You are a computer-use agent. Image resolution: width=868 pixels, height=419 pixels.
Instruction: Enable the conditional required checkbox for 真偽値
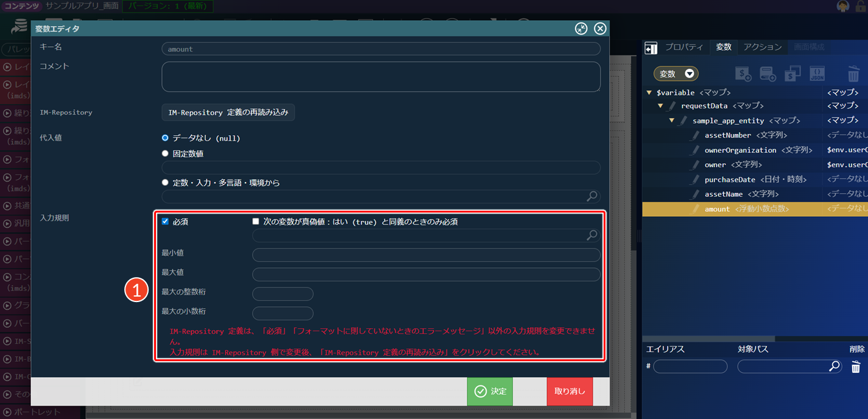pos(256,222)
